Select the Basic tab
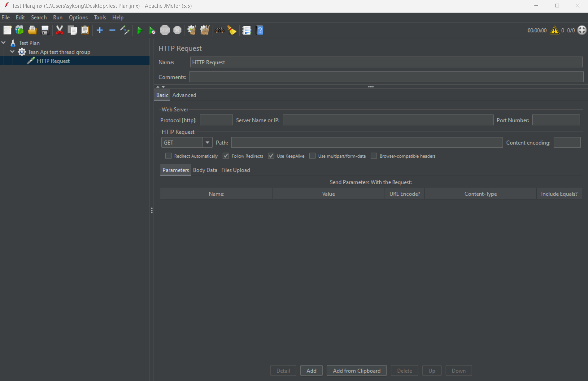This screenshot has height=381, width=588. click(x=162, y=95)
